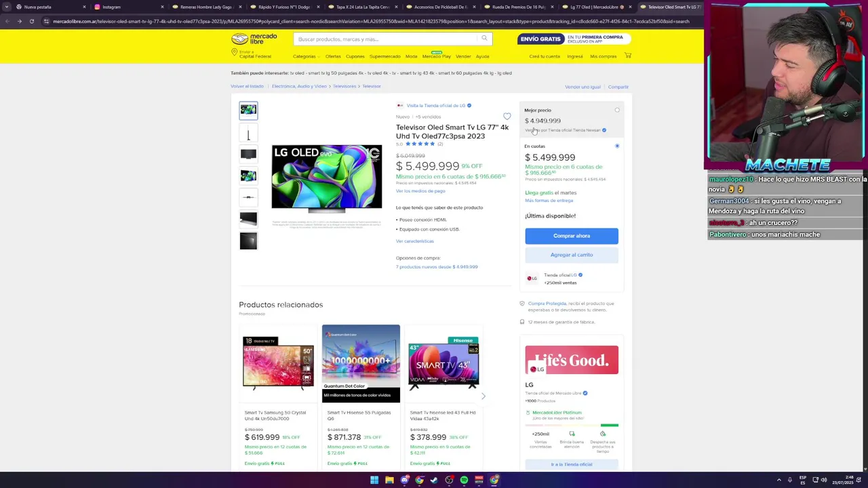Viewport: 868px width, 488px height.
Task: Click Ver características link
Action: 415,241
